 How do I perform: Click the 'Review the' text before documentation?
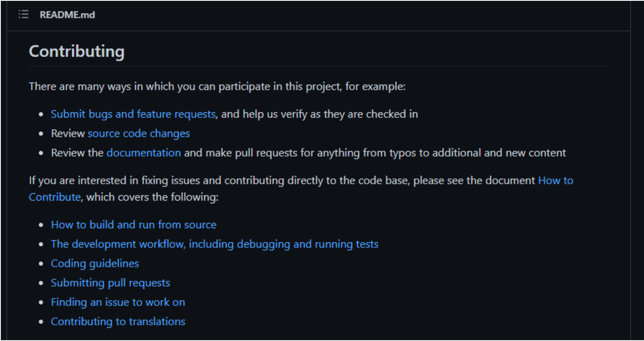point(77,153)
